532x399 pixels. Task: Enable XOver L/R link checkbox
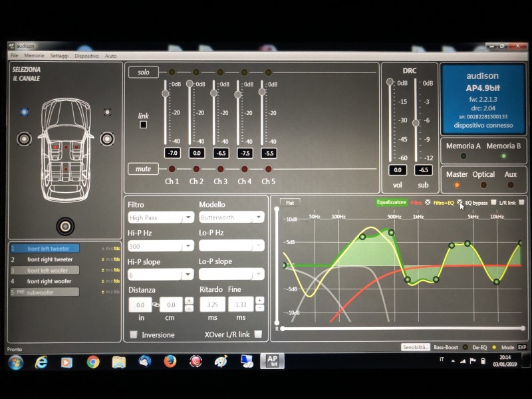point(258,334)
